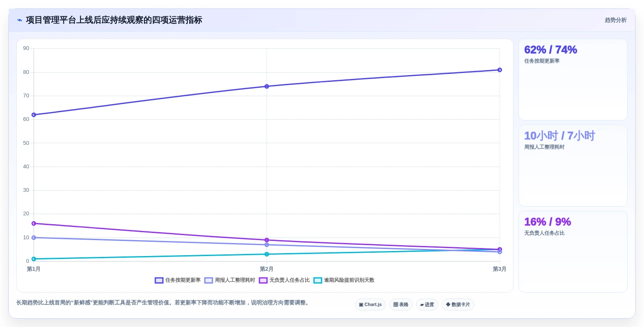
Task: Click the lightning icon beside the title
Action: click(20, 20)
